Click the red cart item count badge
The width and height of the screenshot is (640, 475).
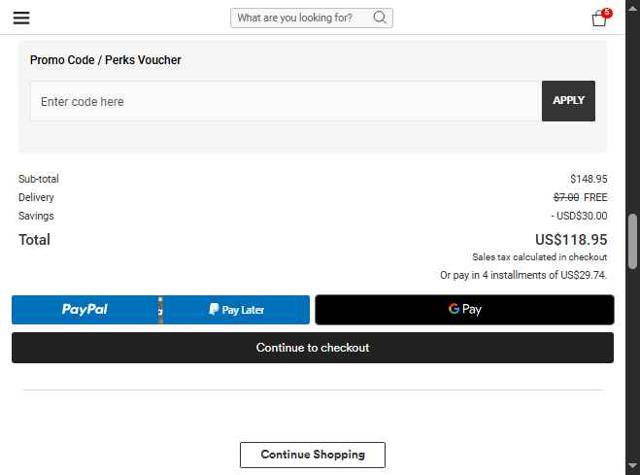click(607, 13)
